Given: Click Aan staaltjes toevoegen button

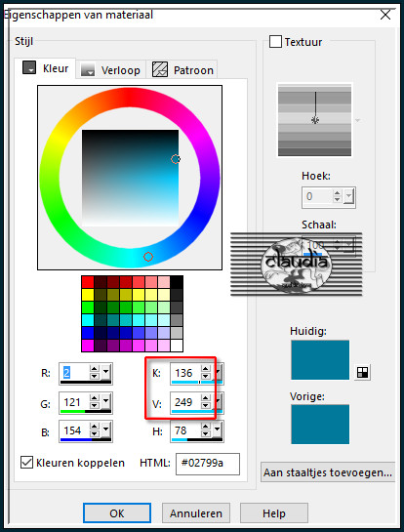Looking at the screenshot, I should 328,472.
